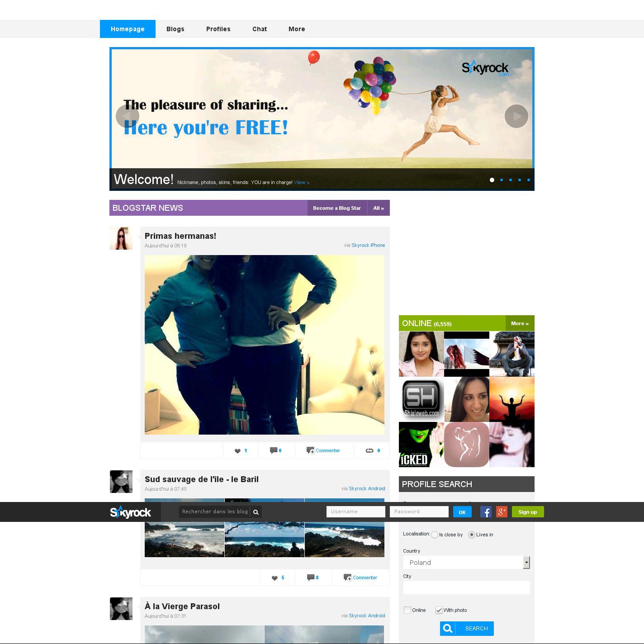Image resolution: width=644 pixels, height=644 pixels.
Task: Click the Facebook login icon
Action: coord(486,511)
